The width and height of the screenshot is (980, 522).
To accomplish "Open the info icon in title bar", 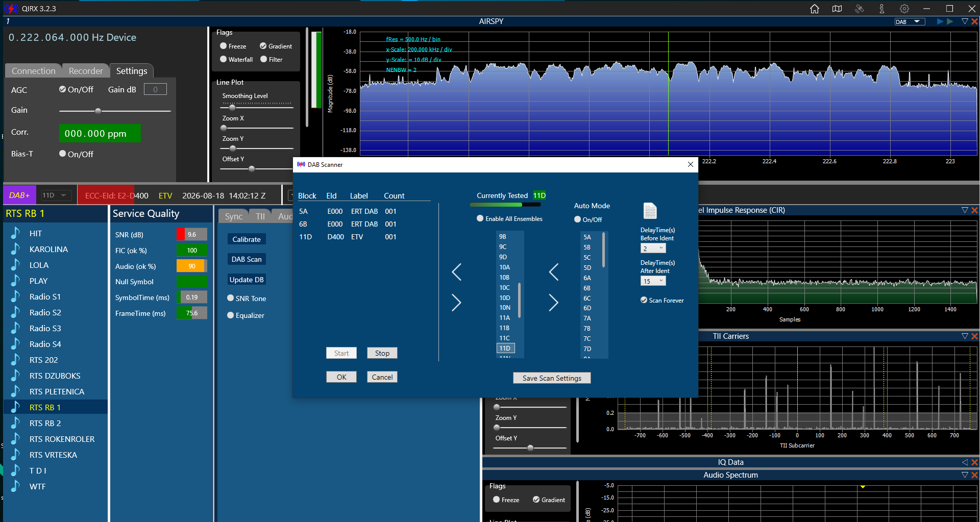I will (x=882, y=9).
